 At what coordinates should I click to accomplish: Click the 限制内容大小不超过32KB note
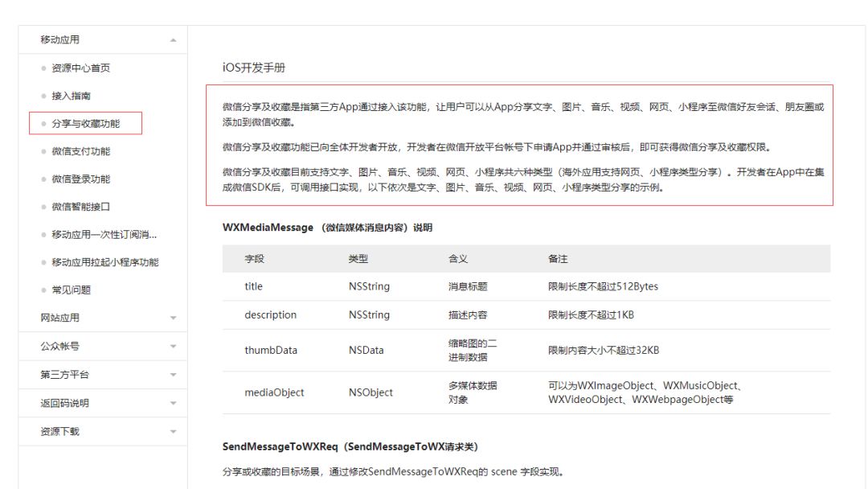click(604, 350)
